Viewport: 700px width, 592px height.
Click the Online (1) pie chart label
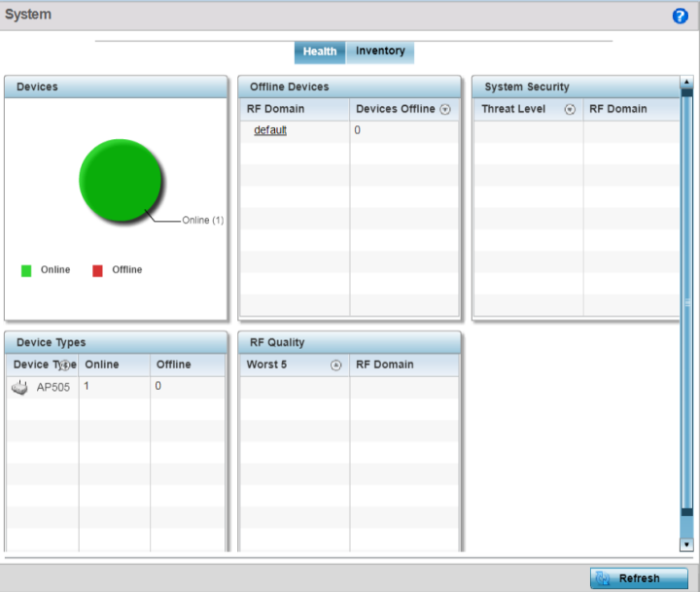pos(202,220)
